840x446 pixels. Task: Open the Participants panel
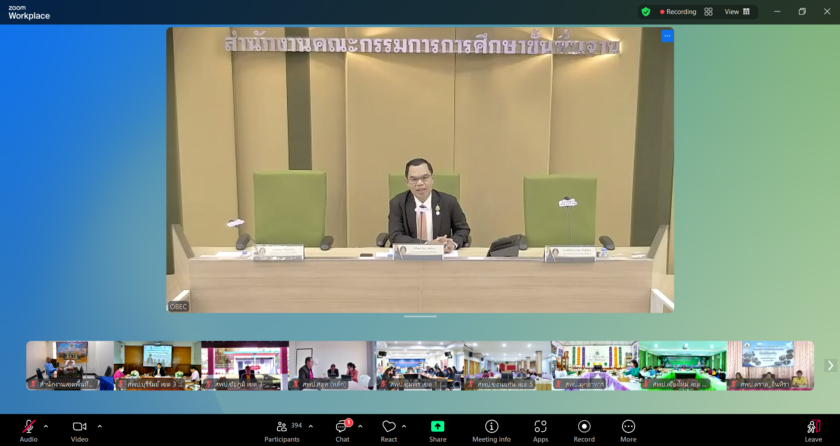tap(282, 428)
